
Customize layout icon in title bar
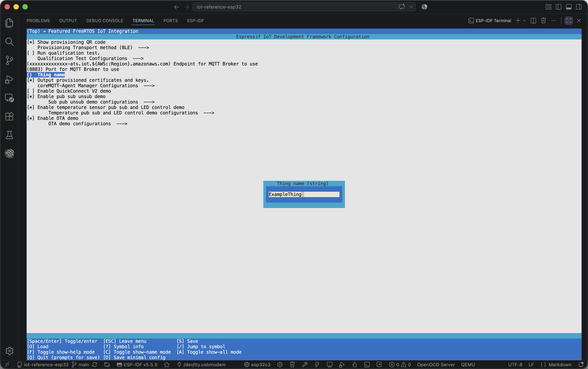point(548,7)
